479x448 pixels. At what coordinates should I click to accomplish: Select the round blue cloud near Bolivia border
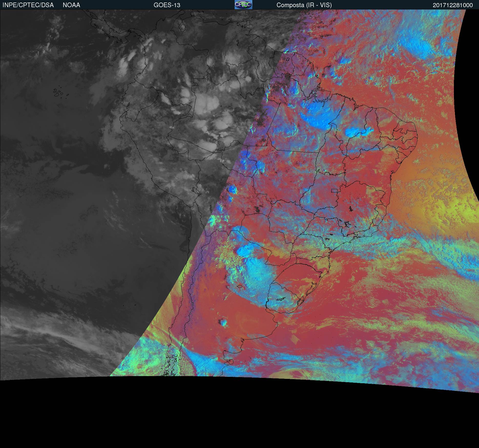click(x=233, y=190)
